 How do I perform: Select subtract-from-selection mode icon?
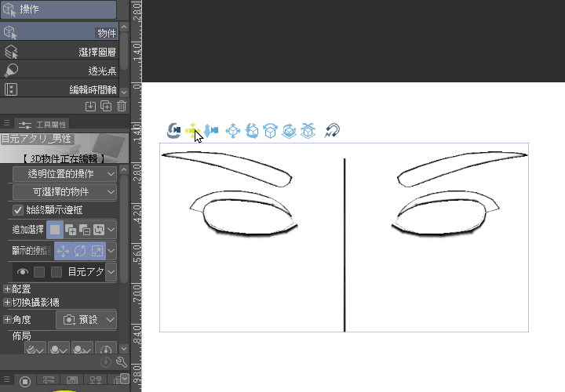tap(85, 229)
